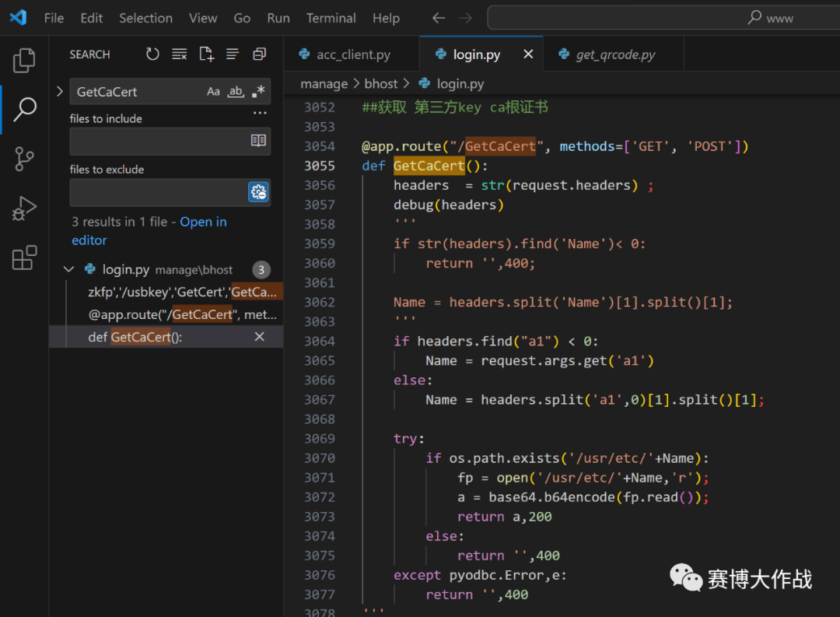Clear search results
Screen dimensions: 840x617
[180, 54]
